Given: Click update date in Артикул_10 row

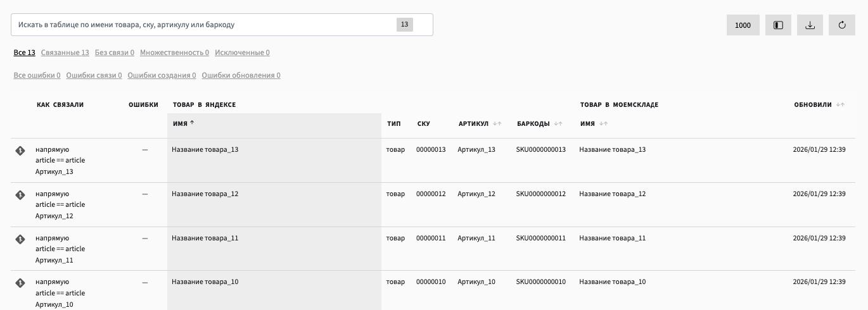Looking at the screenshot, I should click(x=819, y=282).
